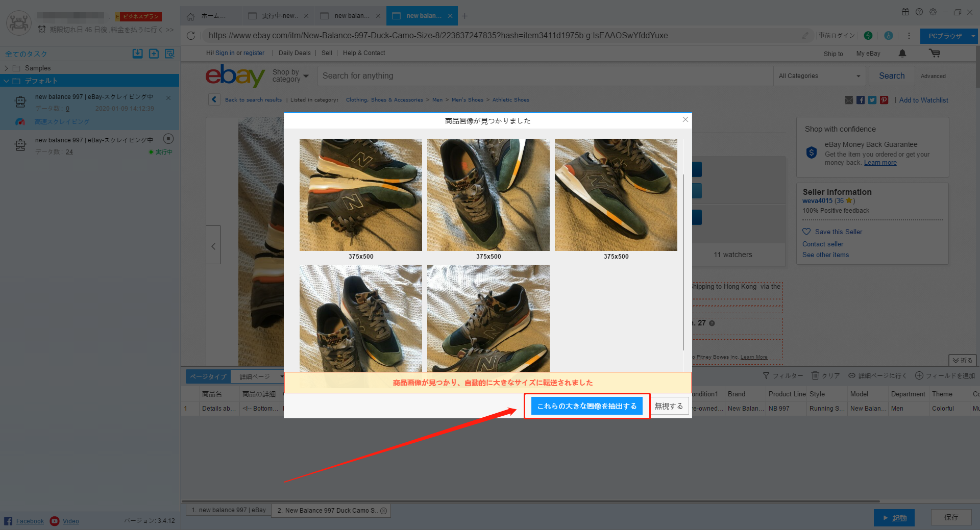Share listing on Facebook icon
The image size is (980, 530).
pyautogui.click(x=861, y=100)
